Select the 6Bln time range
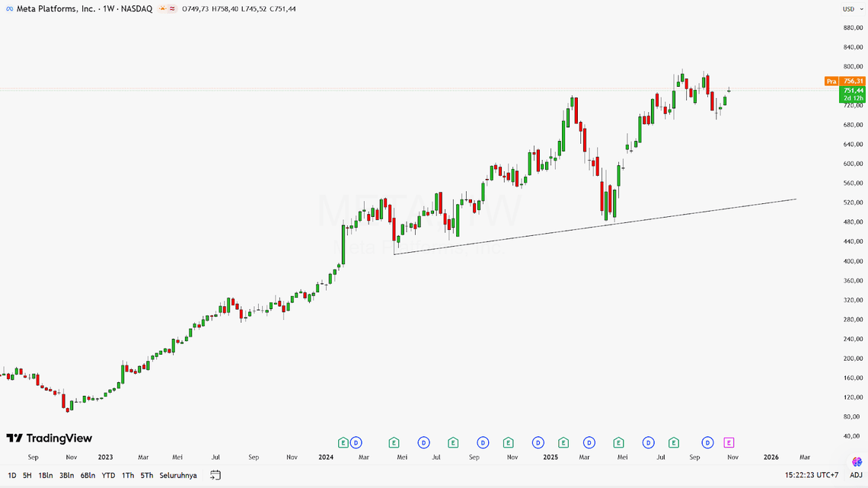The width and height of the screenshot is (868, 488). coord(88,475)
